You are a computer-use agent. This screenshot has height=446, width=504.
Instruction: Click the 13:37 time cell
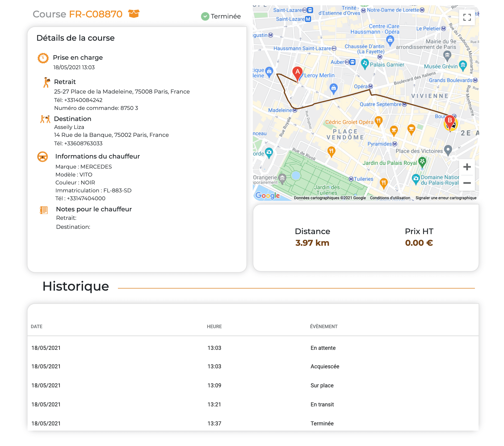(214, 424)
